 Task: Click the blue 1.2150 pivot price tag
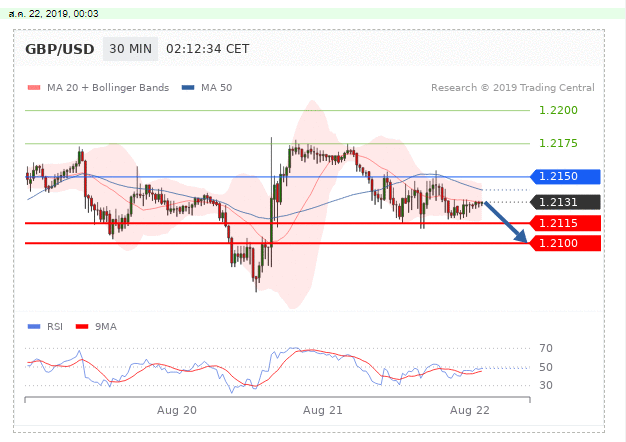tap(565, 176)
